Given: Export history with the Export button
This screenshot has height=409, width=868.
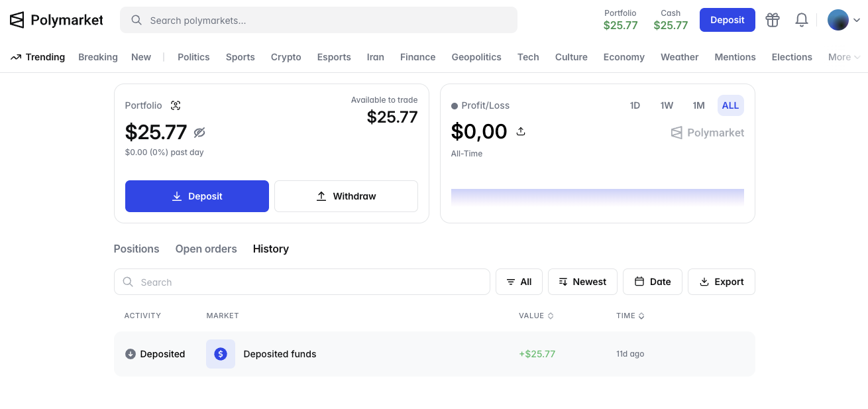Looking at the screenshot, I should (721, 282).
